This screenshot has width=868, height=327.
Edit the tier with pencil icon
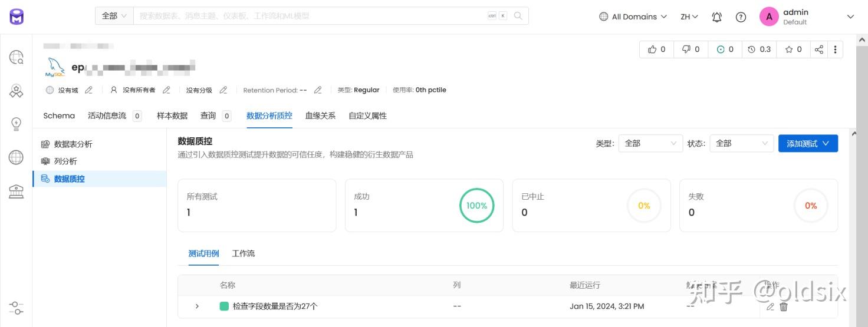point(223,90)
